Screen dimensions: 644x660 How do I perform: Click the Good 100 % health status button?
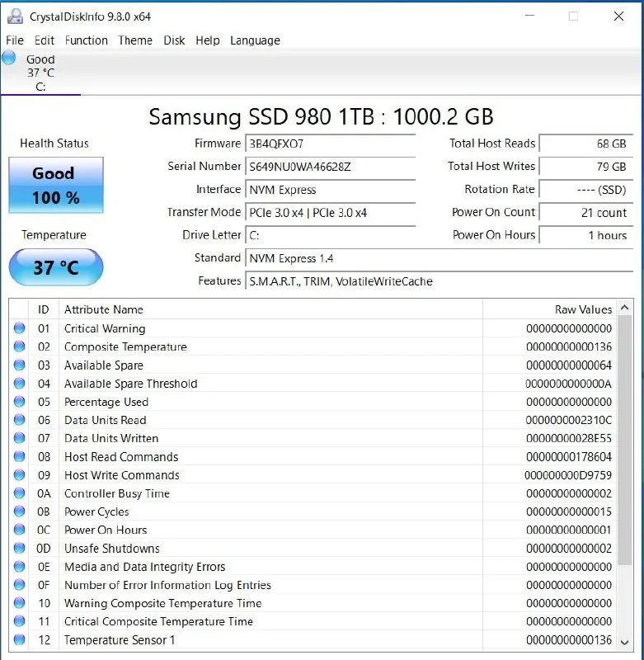coord(56,185)
